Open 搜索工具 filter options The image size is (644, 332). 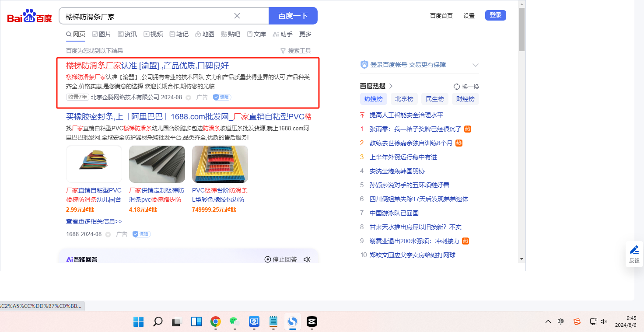point(296,51)
